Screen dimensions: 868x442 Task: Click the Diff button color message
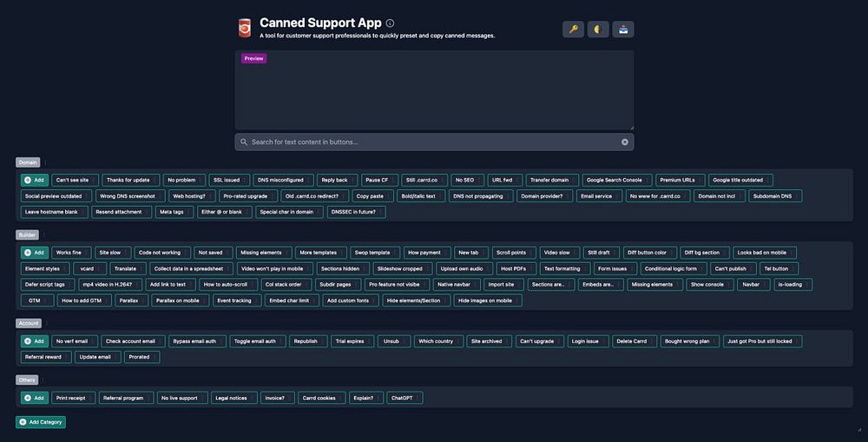pyautogui.click(x=649, y=253)
